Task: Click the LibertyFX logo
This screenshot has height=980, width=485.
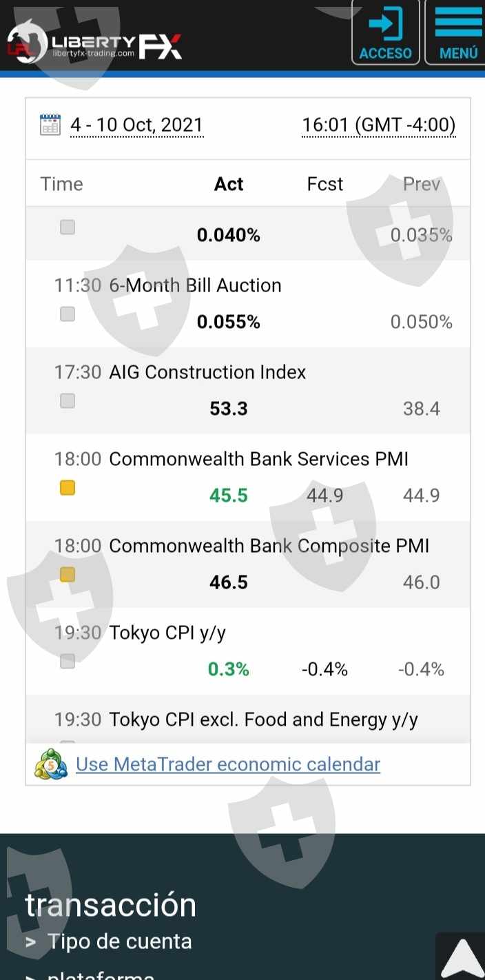Action: tap(94, 43)
